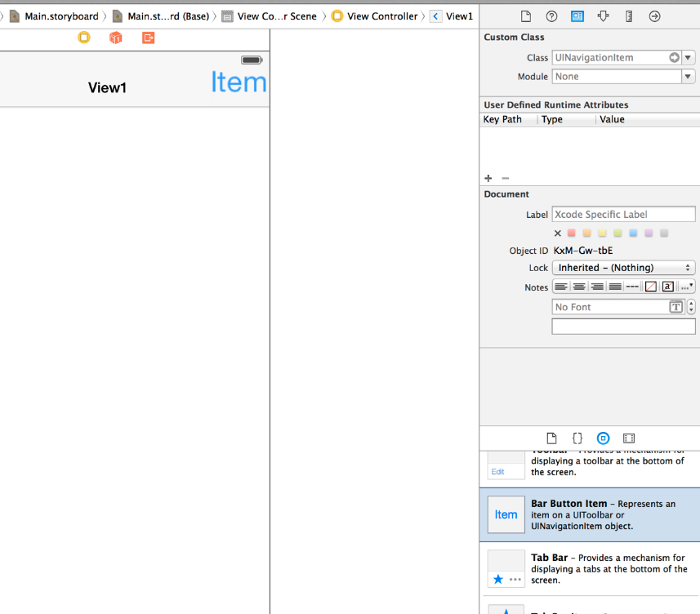Screen dimensions: 700x614
Task: Select View Co...r Scene in breadcrumb
Action: pyautogui.click(x=269, y=16)
